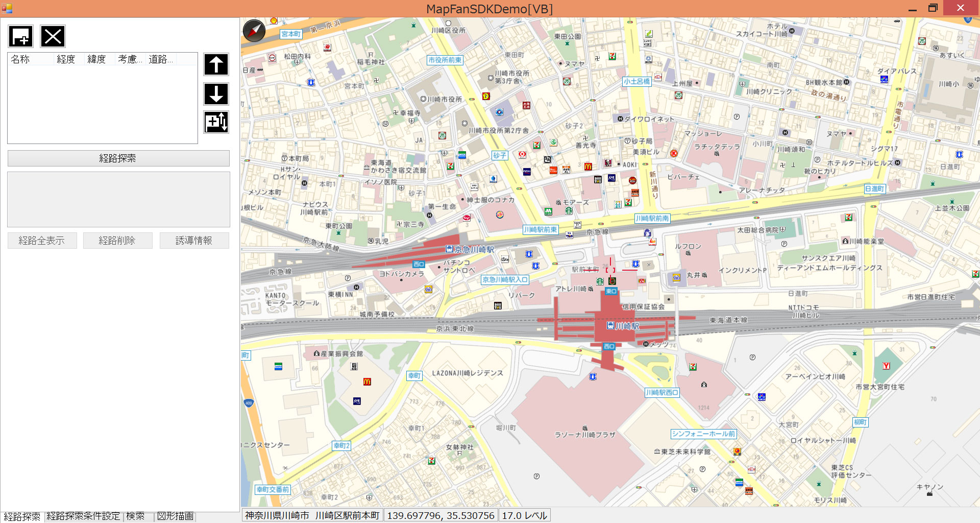980x523 pixels.
Task: Switch to the 経路探索 tab
Action: click(22, 516)
